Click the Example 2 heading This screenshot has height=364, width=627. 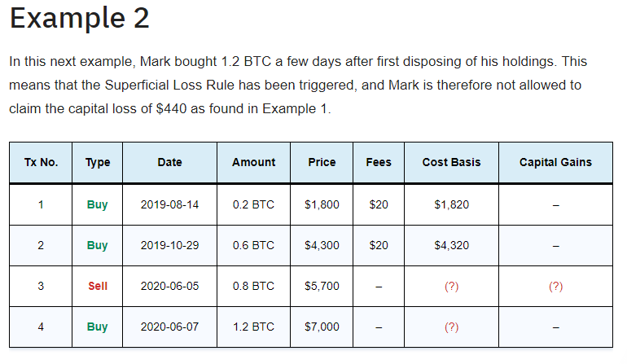tap(79, 19)
